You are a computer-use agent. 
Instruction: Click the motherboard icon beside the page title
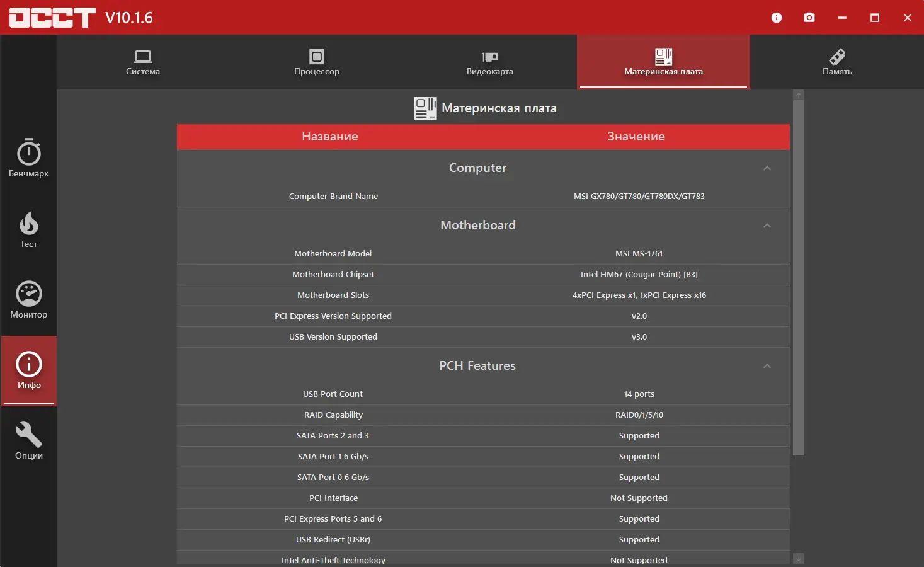click(x=425, y=108)
